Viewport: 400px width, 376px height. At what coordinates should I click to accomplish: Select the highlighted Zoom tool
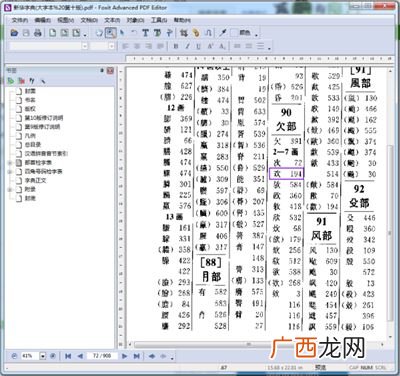pos(111,33)
